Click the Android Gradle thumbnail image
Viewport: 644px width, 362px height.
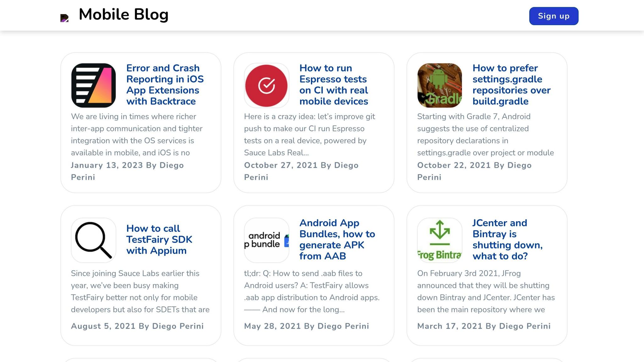(439, 85)
